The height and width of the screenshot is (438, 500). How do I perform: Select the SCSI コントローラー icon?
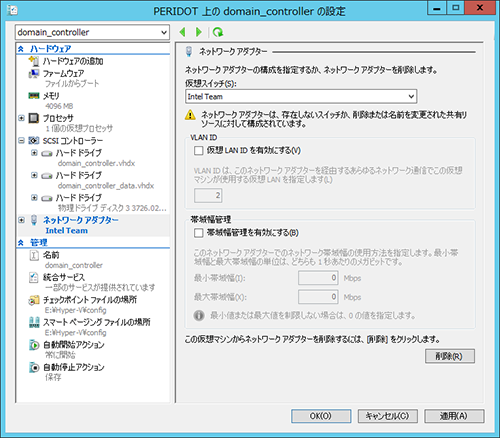point(34,141)
